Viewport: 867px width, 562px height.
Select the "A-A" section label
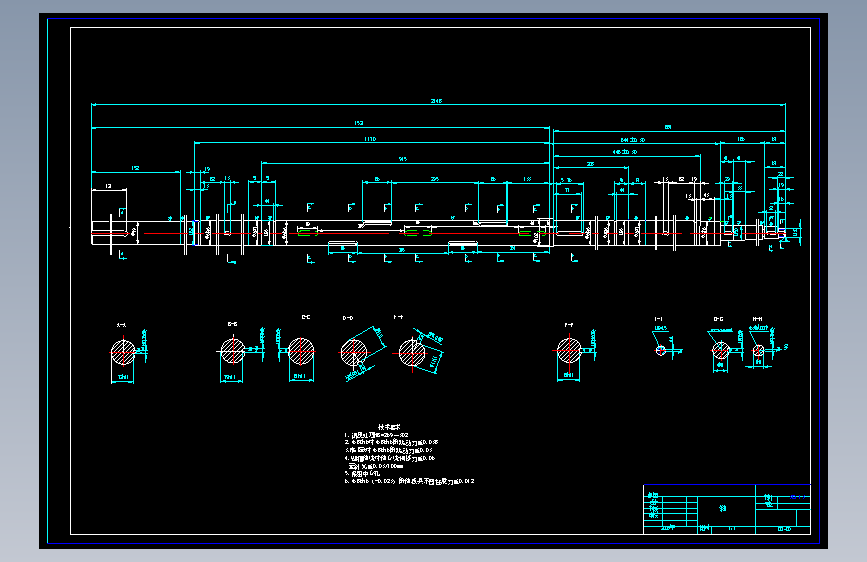[x=121, y=325]
